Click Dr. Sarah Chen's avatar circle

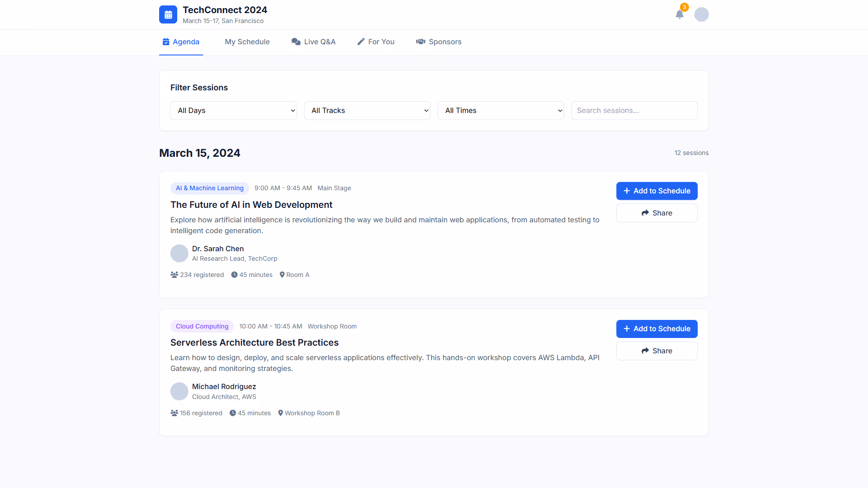179,253
